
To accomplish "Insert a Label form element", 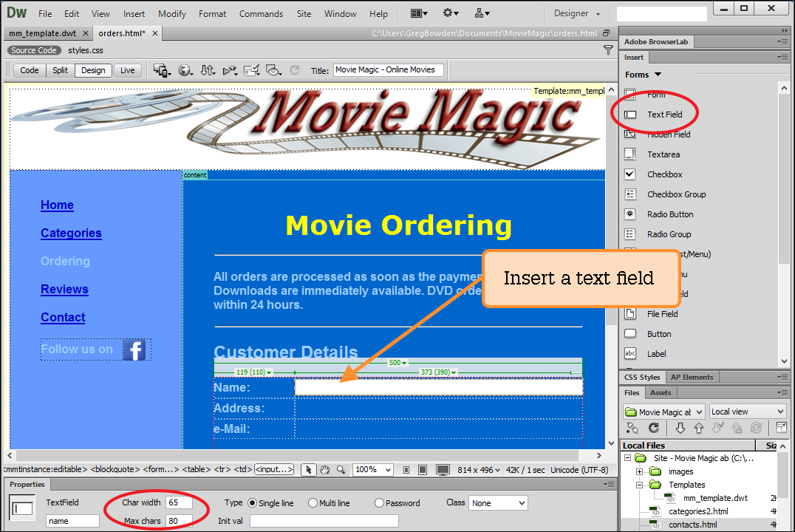I will click(x=656, y=354).
